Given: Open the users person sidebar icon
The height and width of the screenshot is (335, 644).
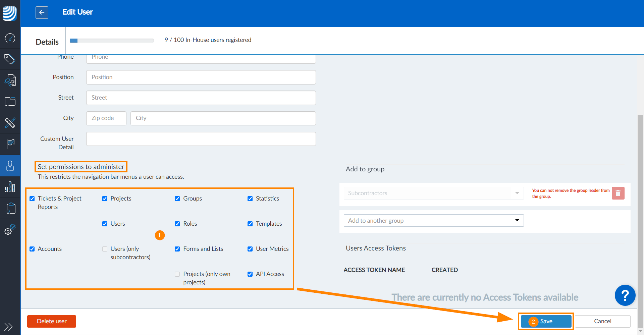Looking at the screenshot, I should 10,166.
